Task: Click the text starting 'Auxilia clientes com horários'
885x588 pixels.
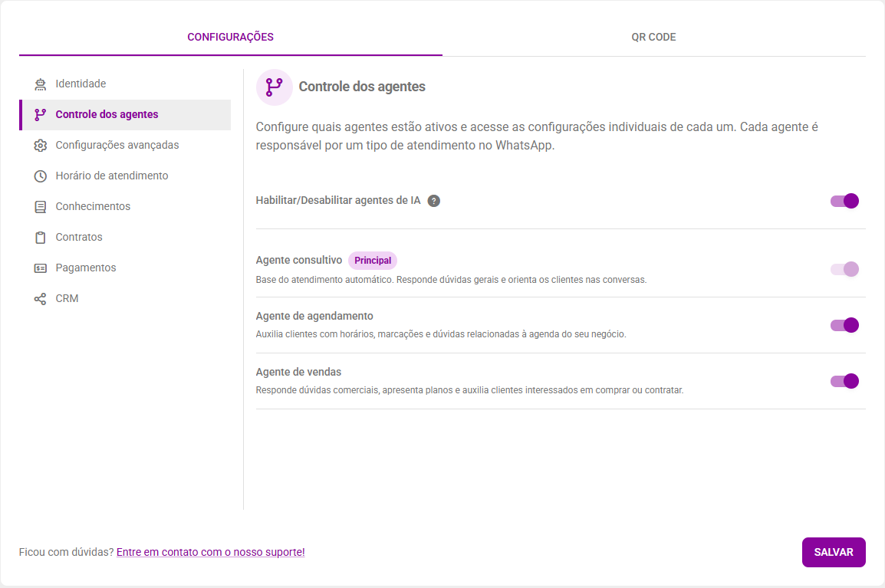Action: tap(441, 334)
